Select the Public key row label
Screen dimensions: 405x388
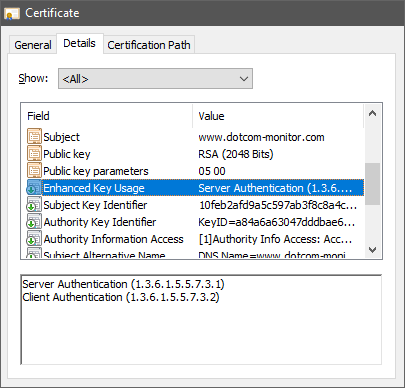point(67,154)
